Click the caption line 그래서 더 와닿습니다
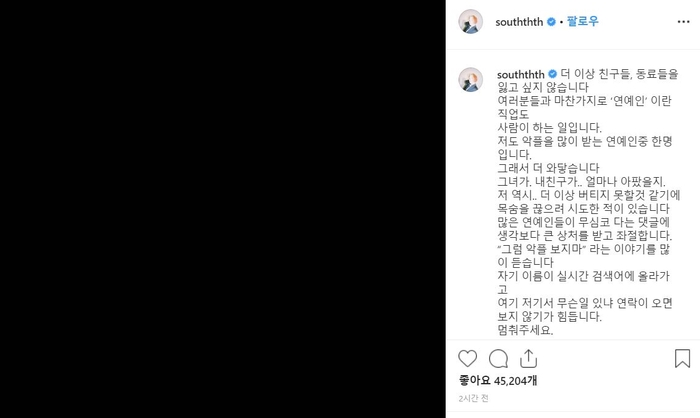Viewport: 700px width, 418px height. tap(548, 168)
